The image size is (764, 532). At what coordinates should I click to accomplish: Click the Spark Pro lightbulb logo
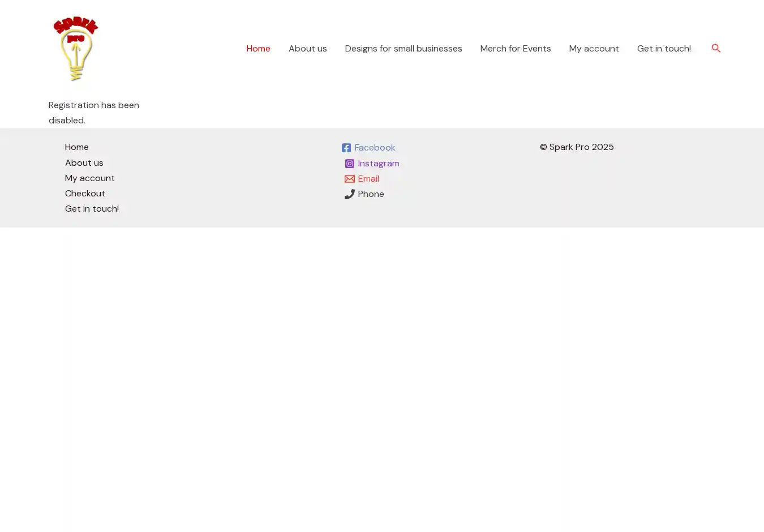click(x=76, y=49)
